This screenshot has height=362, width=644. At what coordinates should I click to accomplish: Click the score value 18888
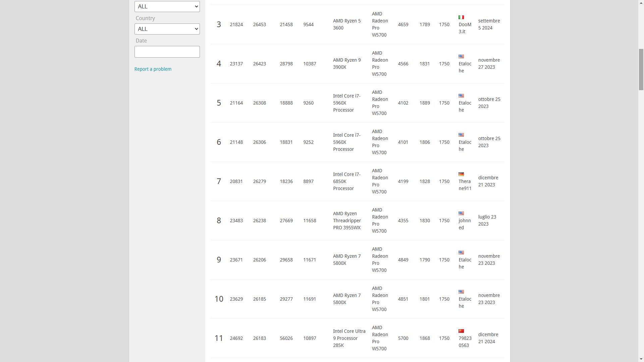(286, 103)
